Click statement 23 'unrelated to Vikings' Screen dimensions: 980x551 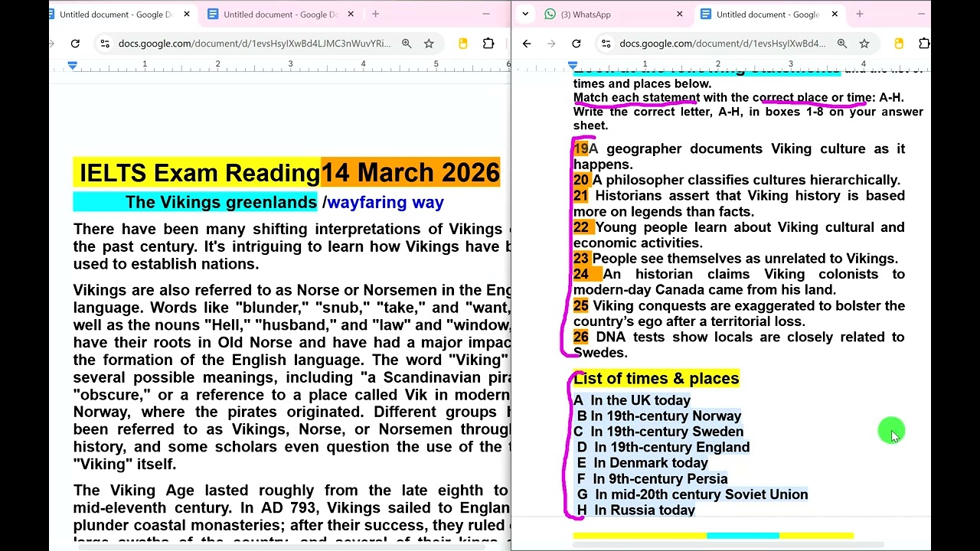(x=736, y=259)
